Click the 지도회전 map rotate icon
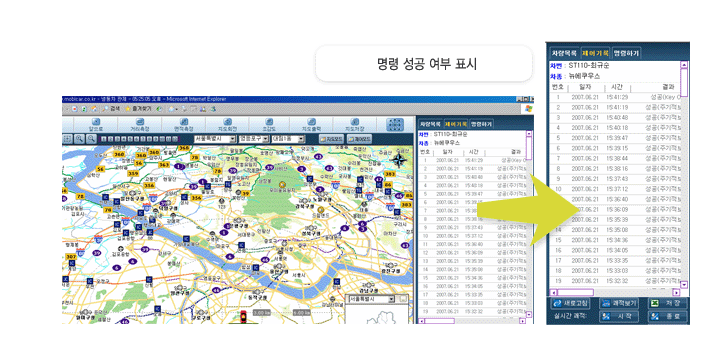This screenshot has height=360, width=720. click(226, 122)
